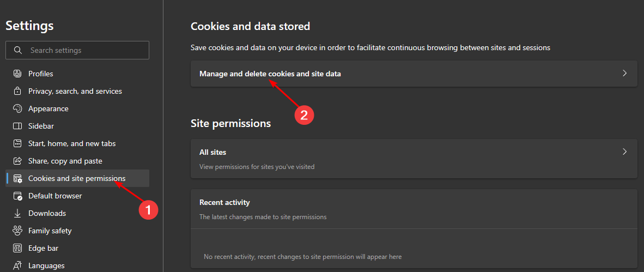Click the Languages icon
Image resolution: width=644 pixels, height=272 pixels.
tap(17, 265)
